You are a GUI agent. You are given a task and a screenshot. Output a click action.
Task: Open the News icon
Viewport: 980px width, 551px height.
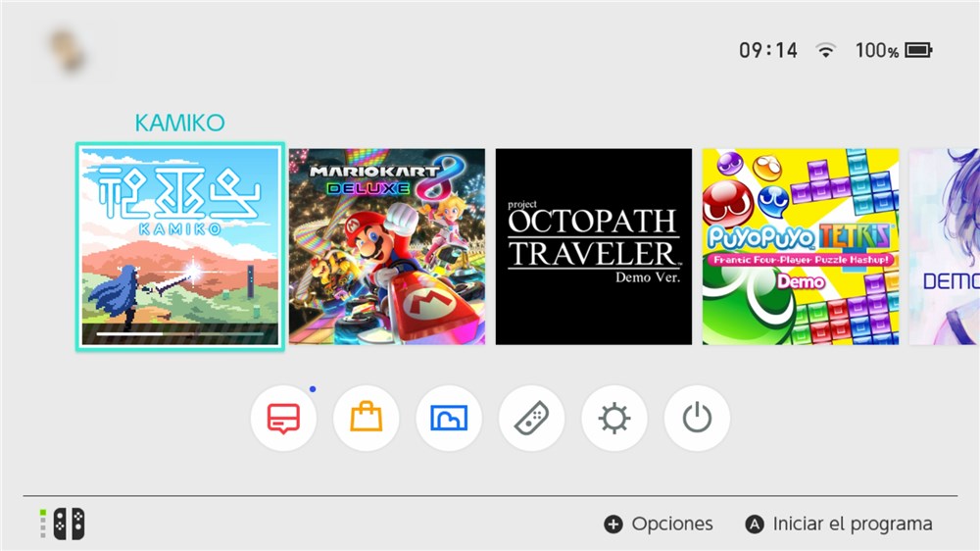tap(284, 418)
